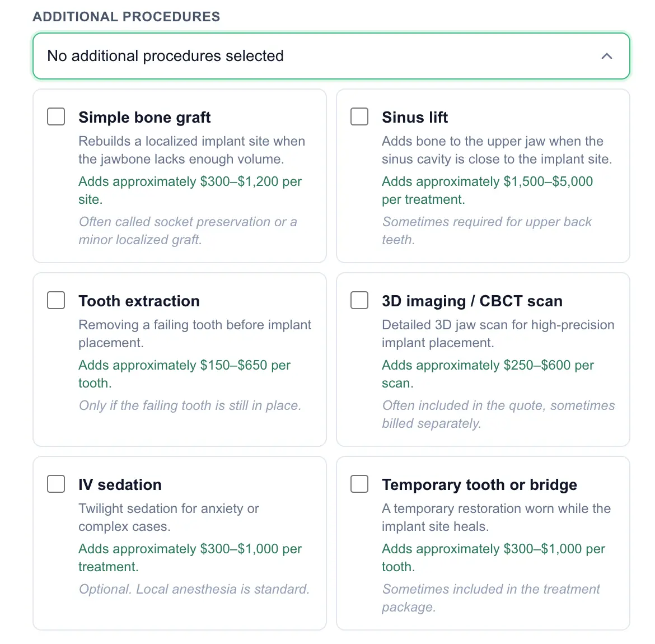Select the 3D imaging / CBCT scan checkbox

point(359,300)
